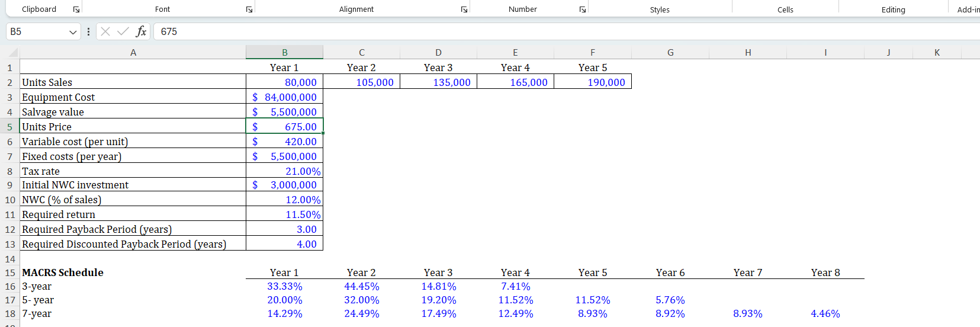Image resolution: width=980 pixels, height=327 pixels.
Task: Select Tax rate value 21.00%
Action: click(x=285, y=171)
